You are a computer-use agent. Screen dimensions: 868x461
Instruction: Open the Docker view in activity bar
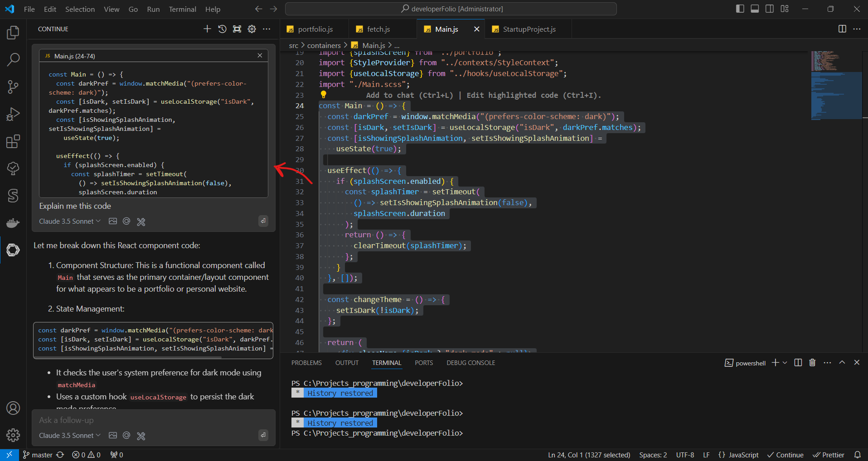point(13,223)
